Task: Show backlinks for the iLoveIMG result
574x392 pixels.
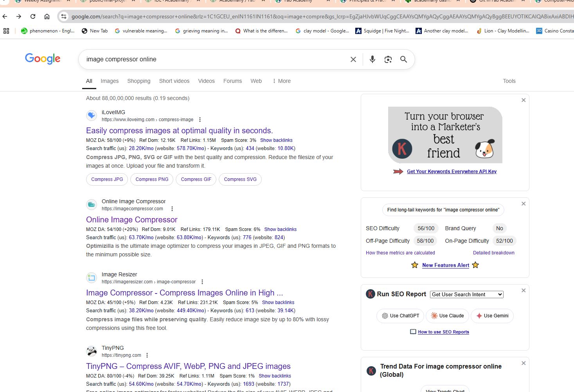Action: pyautogui.click(x=276, y=140)
